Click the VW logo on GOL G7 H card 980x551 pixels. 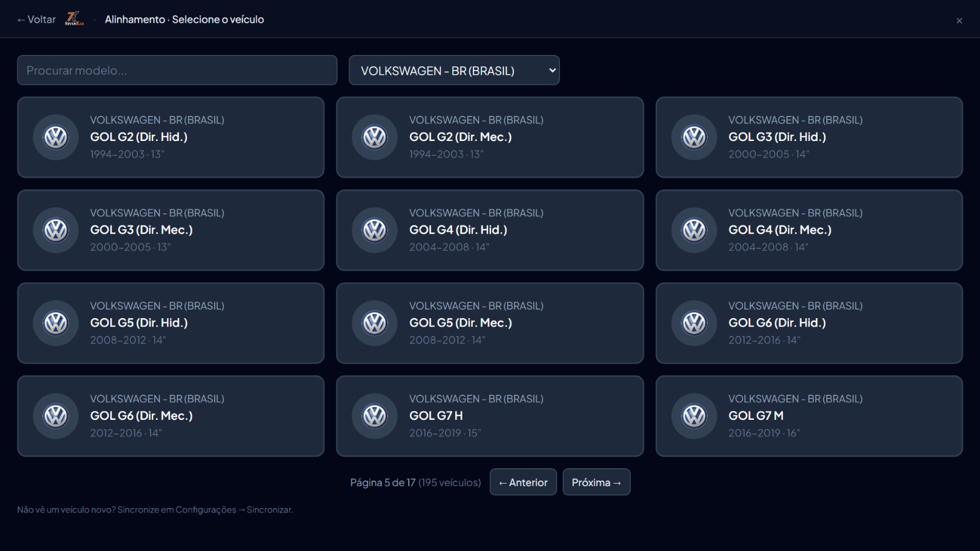375,416
